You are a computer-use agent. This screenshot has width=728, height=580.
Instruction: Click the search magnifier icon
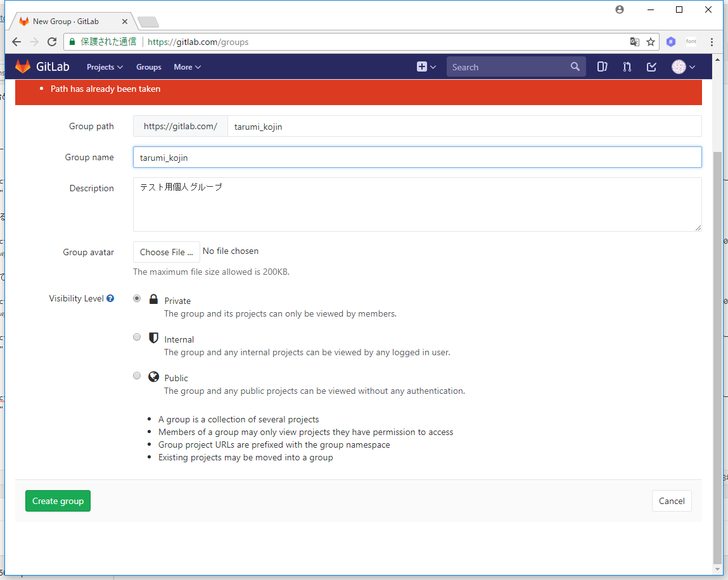pyautogui.click(x=575, y=66)
